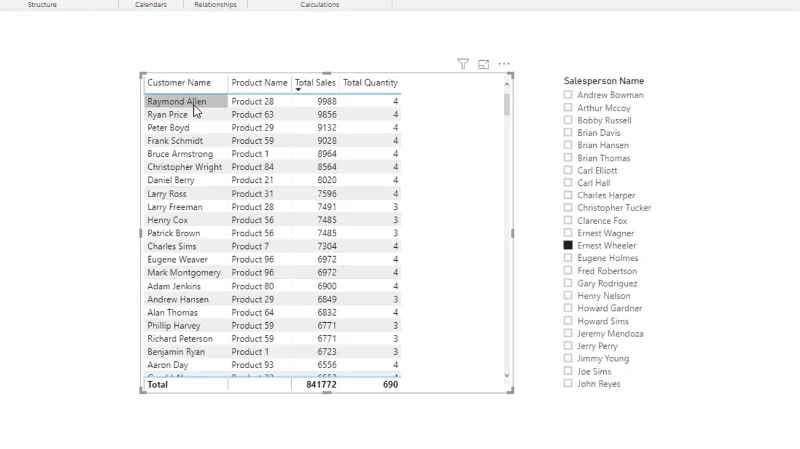Check the Howard Sims checkbox
Image resolution: width=800 pixels, height=449 pixels.
(568, 320)
